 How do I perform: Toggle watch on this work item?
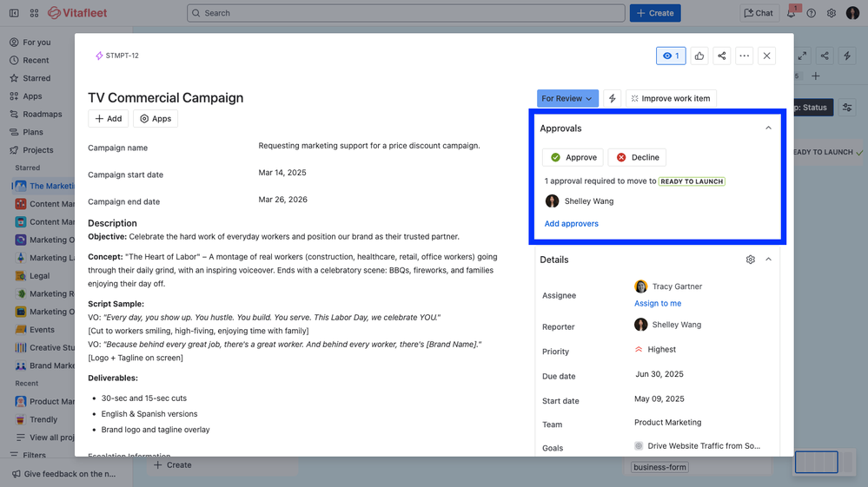tap(671, 56)
